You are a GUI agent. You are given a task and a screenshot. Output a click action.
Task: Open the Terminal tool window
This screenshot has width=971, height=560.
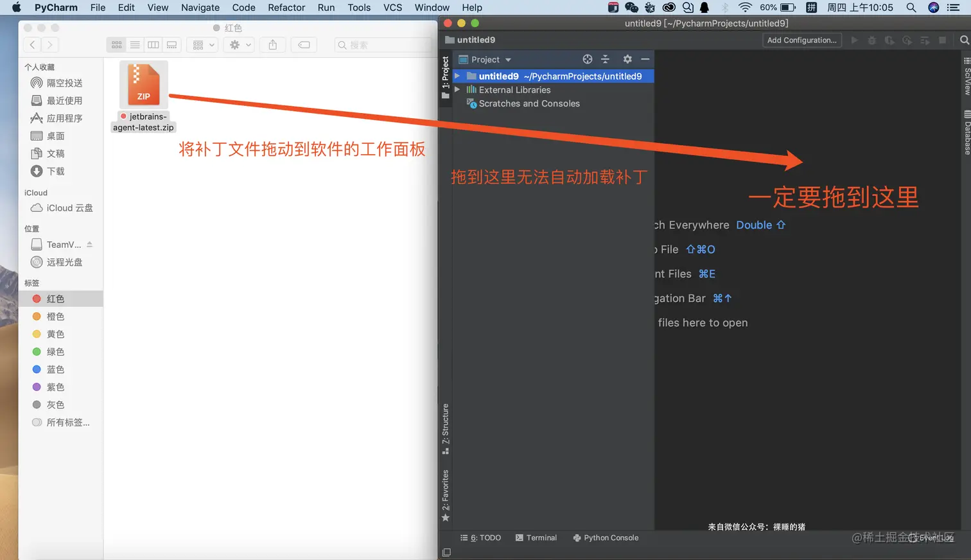point(536,538)
